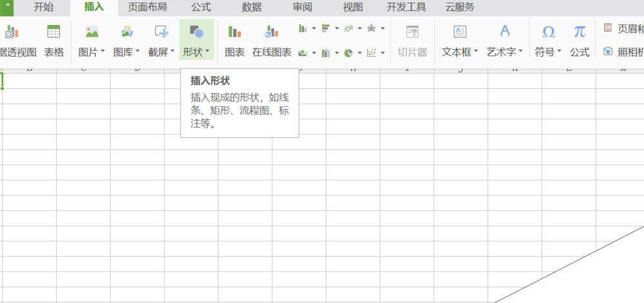Expand the 符号 dropdown arrow
This screenshot has width=644, height=303.
tap(558, 52)
